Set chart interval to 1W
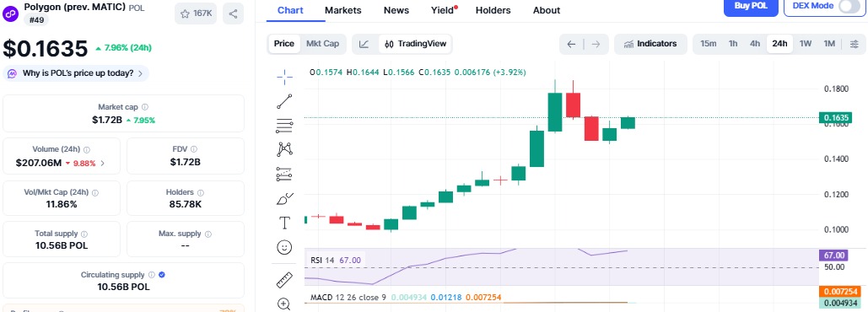The width and height of the screenshot is (868, 312). click(806, 44)
